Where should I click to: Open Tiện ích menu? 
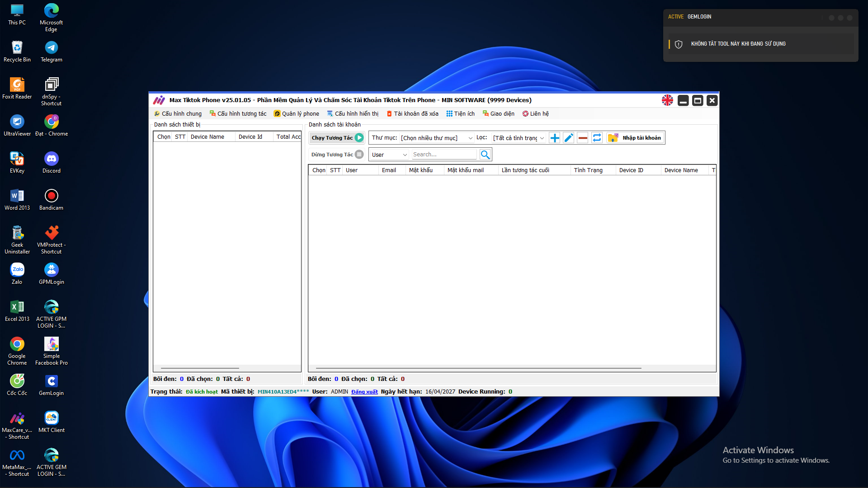coord(461,114)
